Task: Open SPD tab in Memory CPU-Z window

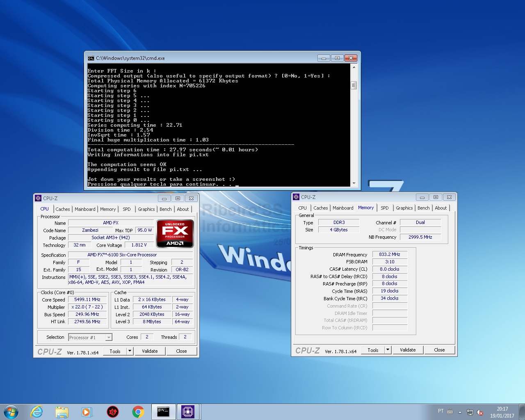Action: coord(385,208)
